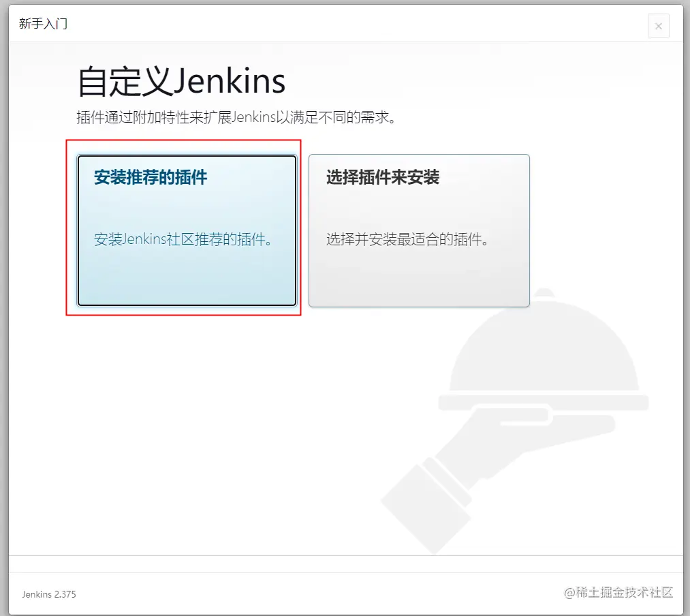Click the 自定义Jenkins heading

click(x=181, y=82)
